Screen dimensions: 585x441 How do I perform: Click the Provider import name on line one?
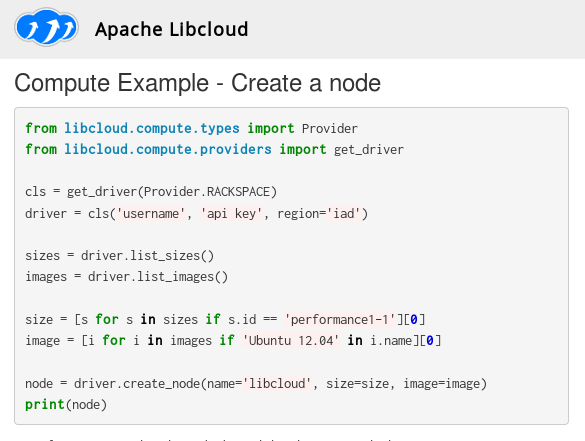click(330, 129)
